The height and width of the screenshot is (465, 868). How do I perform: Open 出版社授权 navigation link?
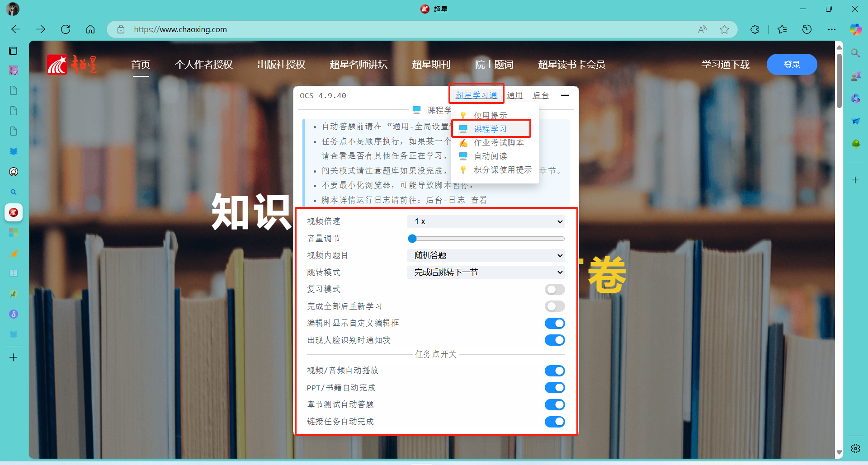click(281, 65)
